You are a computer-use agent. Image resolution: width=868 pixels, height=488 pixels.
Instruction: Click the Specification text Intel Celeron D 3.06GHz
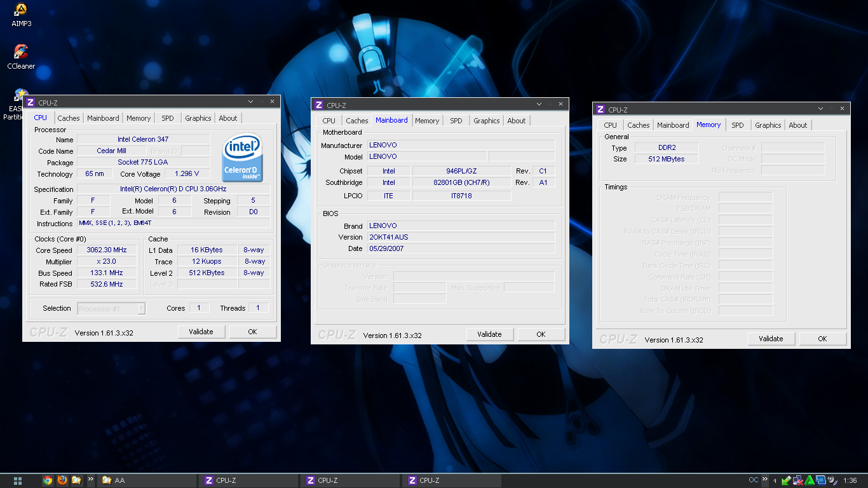[173, 189]
